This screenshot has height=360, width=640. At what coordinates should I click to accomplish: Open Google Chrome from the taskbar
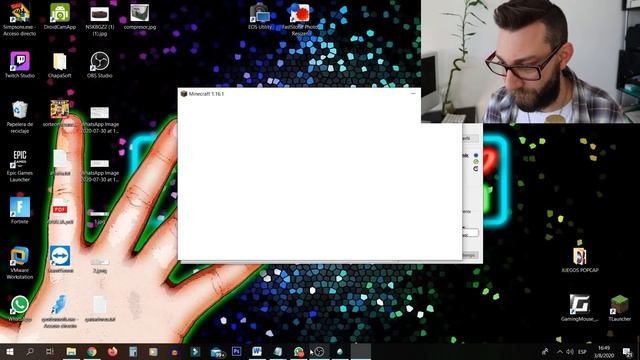click(92, 351)
